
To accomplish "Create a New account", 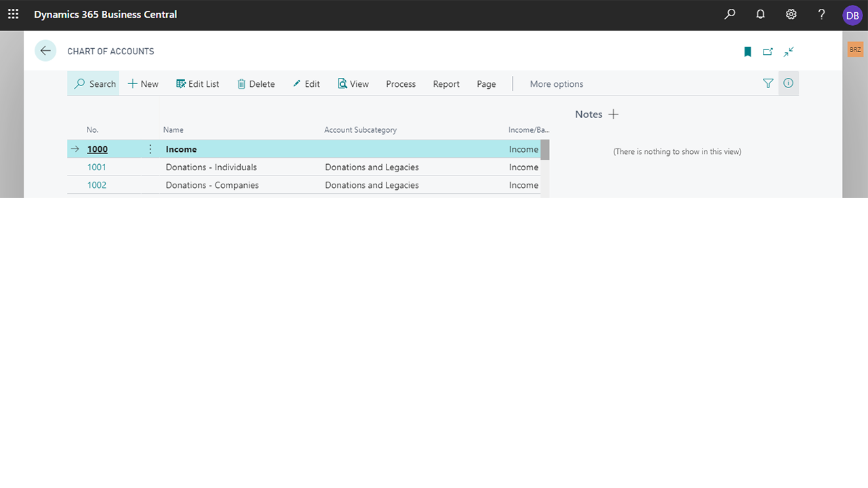I will point(143,84).
